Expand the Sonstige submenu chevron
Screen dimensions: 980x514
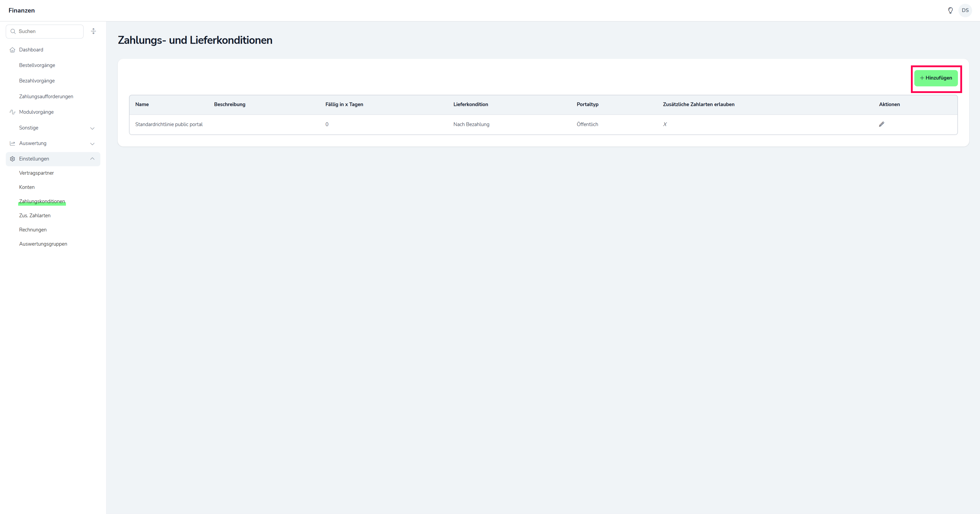click(92, 128)
